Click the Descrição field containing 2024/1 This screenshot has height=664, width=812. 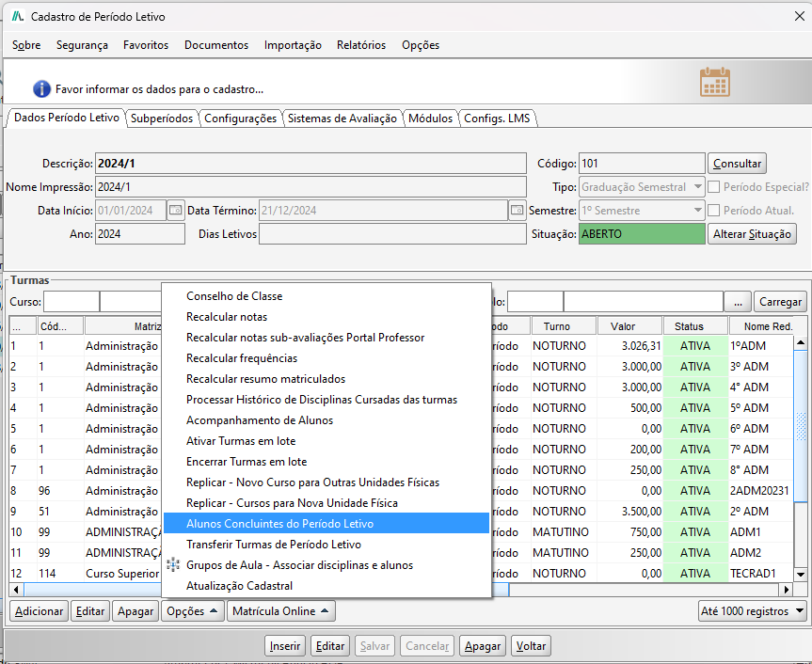point(310,164)
